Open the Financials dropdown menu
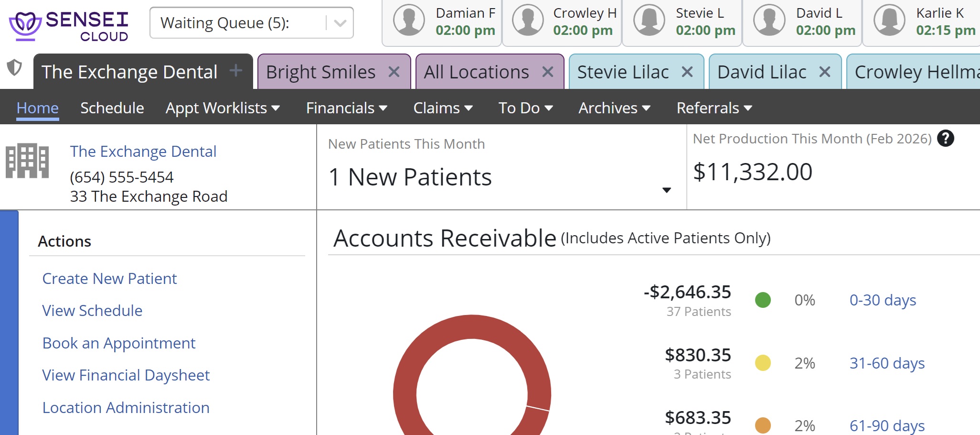Screen dimensions: 980x435 coord(346,108)
